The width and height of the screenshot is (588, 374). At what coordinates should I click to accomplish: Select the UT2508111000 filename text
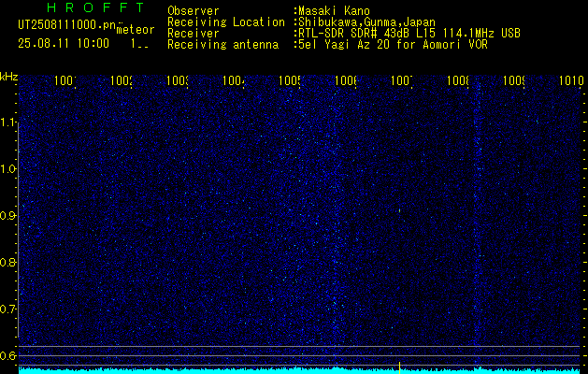click(x=67, y=25)
